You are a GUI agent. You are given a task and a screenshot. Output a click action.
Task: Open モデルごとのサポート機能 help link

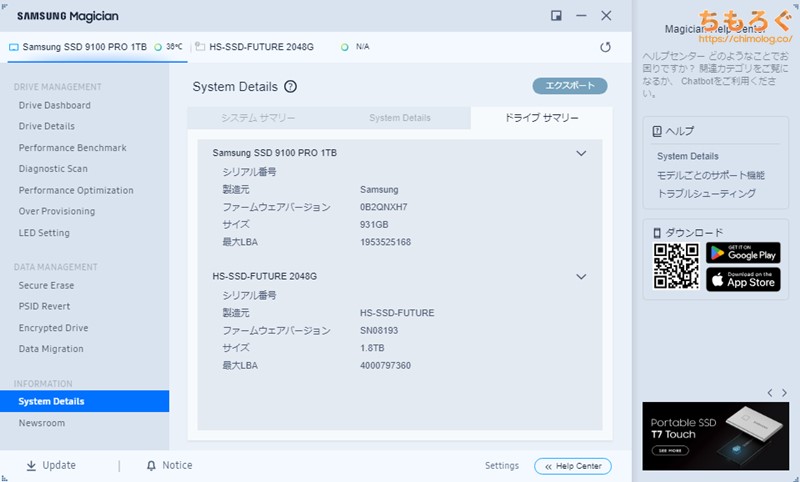pyautogui.click(x=711, y=175)
